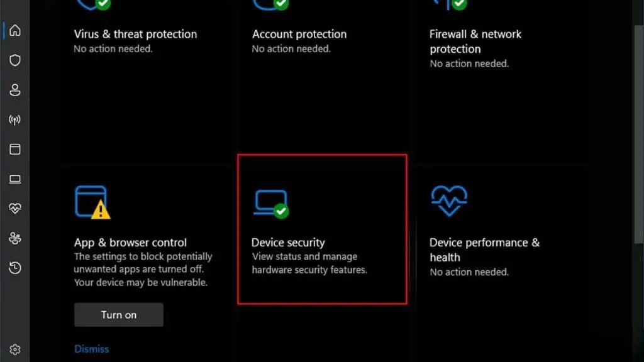
Task: Select Device performance heart icon in sidebar
Action: (x=15, y=209)
